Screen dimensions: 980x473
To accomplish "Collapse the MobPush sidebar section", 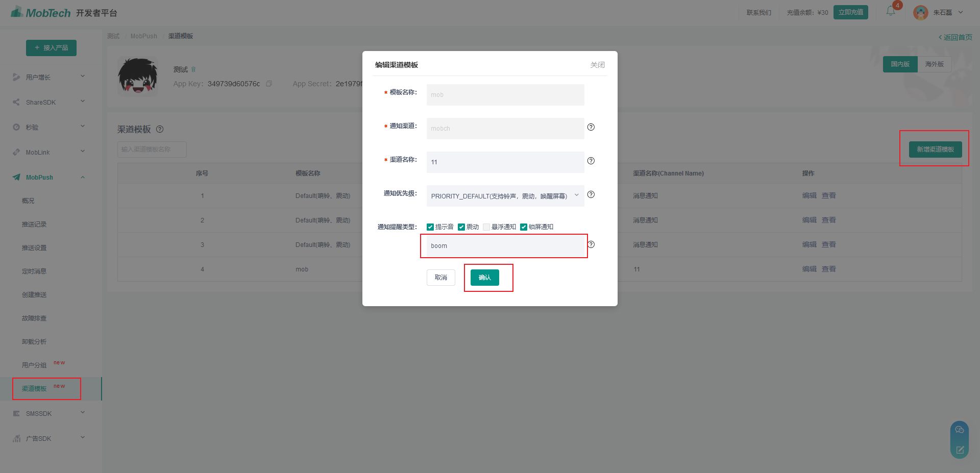I will pos(48,177).
